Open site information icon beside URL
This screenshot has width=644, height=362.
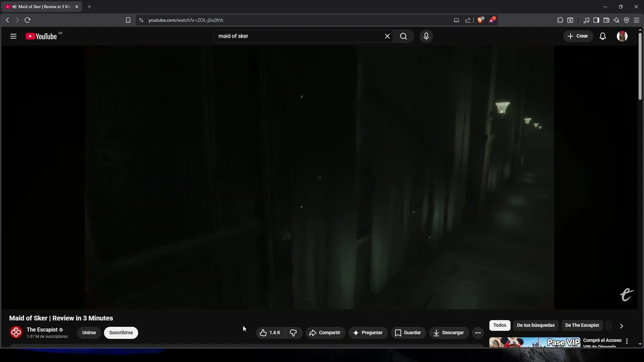tap(141, 20)
